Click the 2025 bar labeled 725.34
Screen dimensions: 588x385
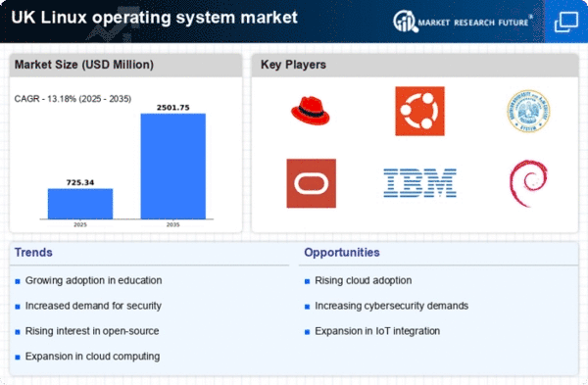80,204
